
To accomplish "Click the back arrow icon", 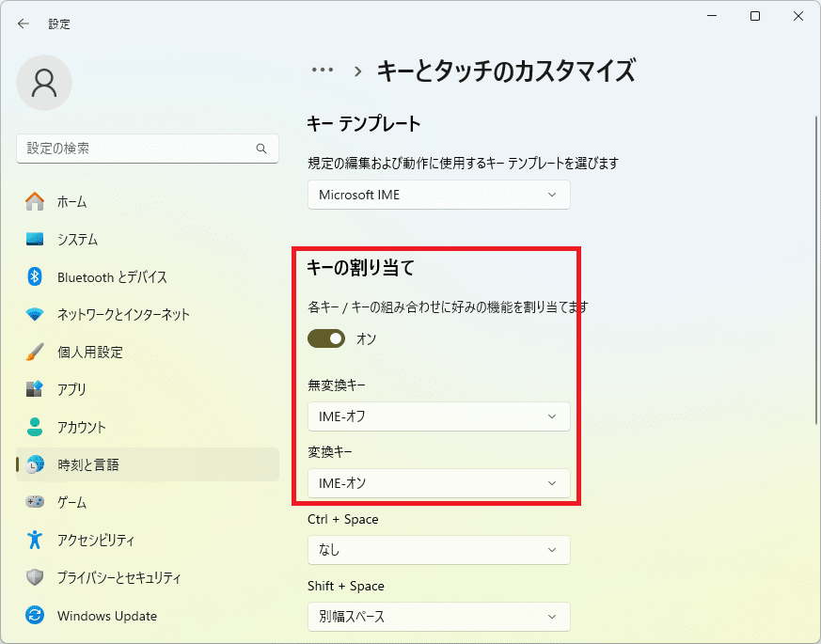I will pos(23,24).
